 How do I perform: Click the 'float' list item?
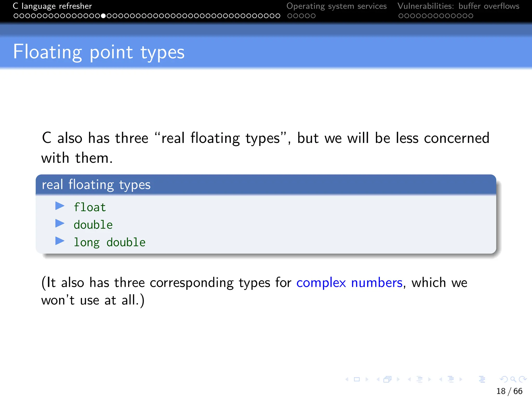[90, 207]
